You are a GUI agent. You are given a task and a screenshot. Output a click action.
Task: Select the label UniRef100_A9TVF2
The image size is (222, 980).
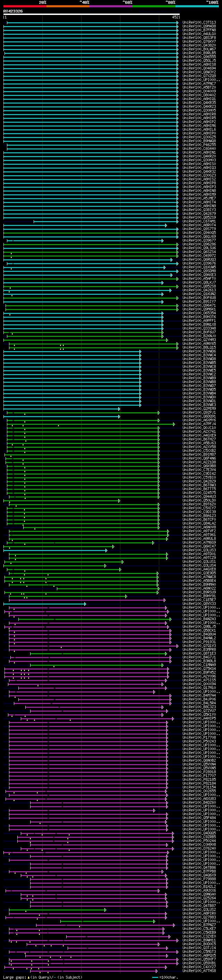coord(199,531)
